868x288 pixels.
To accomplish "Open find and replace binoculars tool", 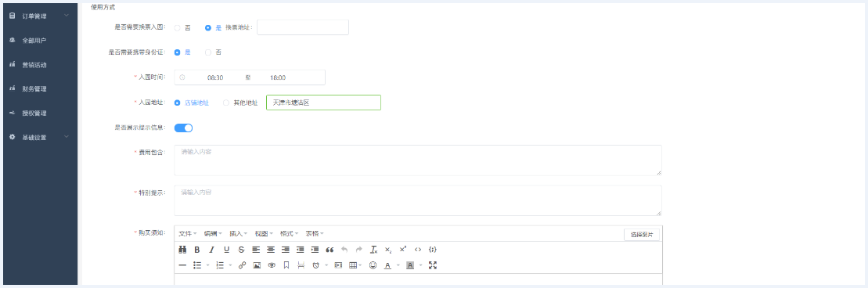I will pos(182,250).
